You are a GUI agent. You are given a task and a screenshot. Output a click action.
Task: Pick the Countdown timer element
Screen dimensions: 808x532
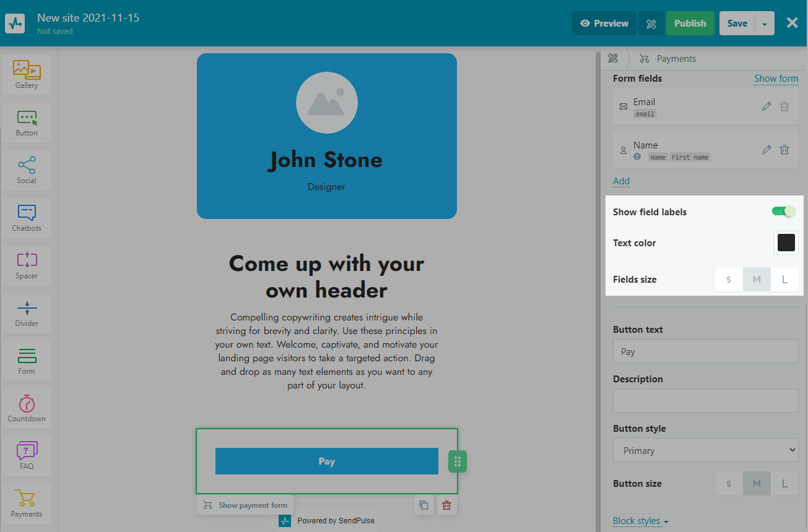[x=27, y=408]
